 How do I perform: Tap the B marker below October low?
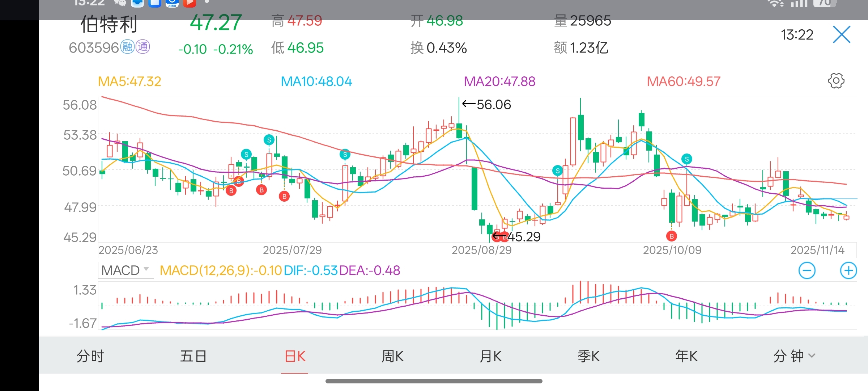click(x=671, y=236)
